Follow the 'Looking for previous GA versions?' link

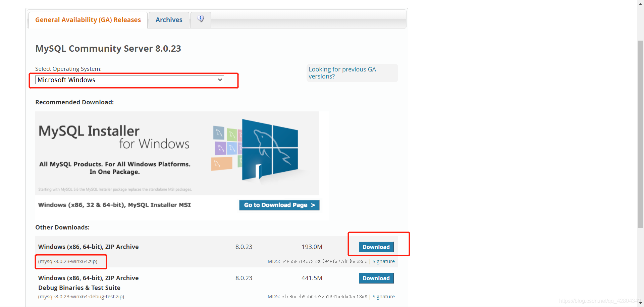pos(342,73)
